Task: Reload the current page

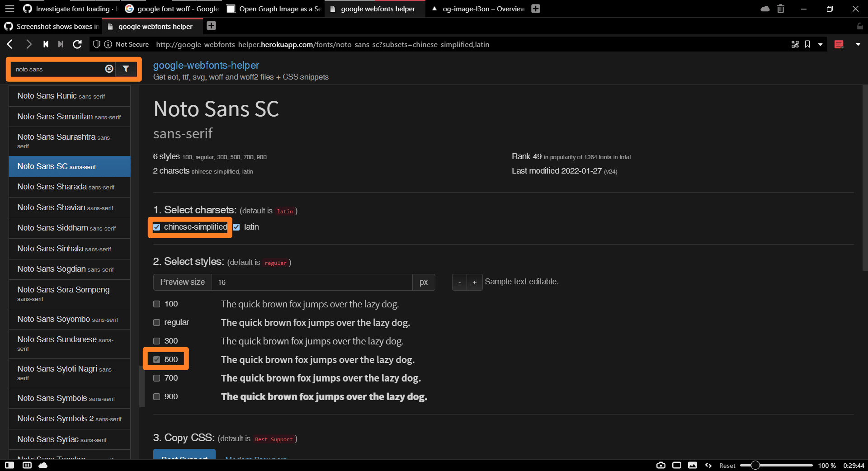Action: point(77,44)
